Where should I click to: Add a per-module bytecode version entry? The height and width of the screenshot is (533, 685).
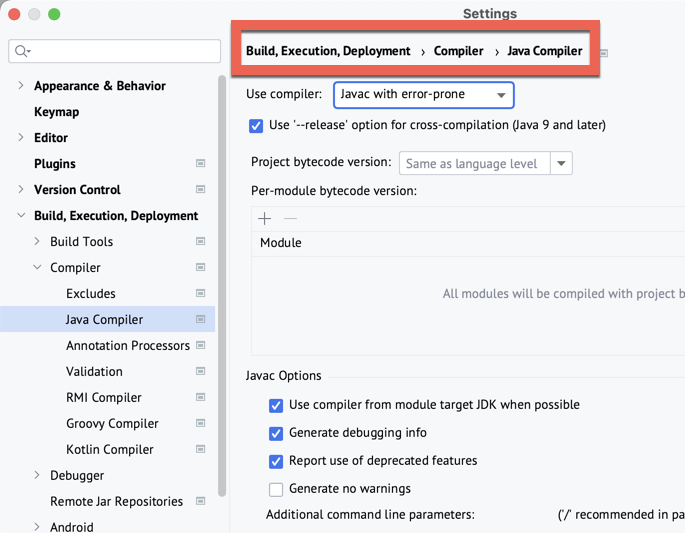pos(265,218)
